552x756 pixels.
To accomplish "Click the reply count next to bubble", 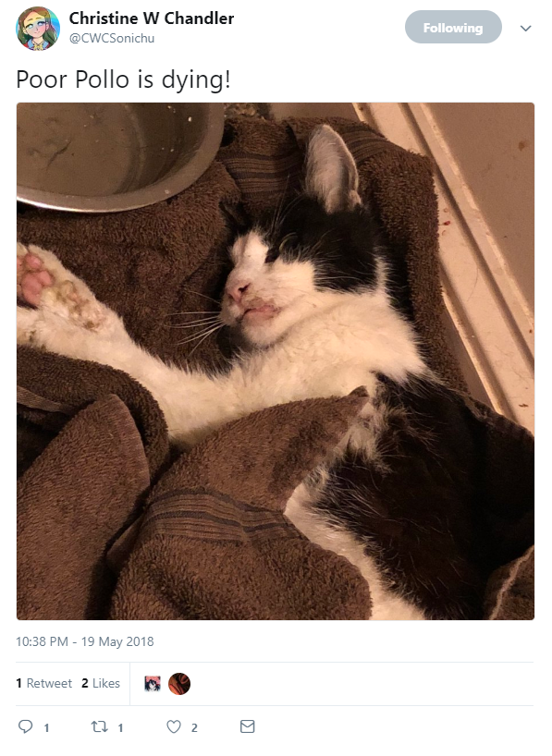I will click(47, 727).
